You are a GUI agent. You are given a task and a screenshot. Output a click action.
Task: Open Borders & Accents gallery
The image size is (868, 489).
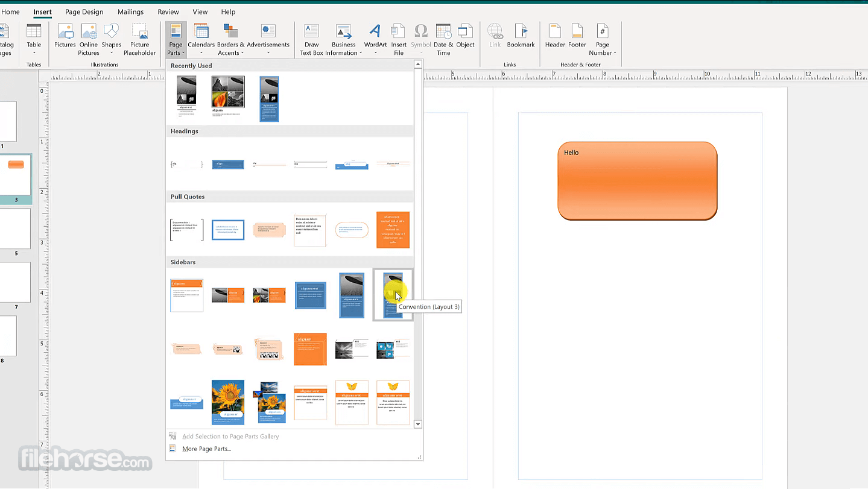[230, 40]
